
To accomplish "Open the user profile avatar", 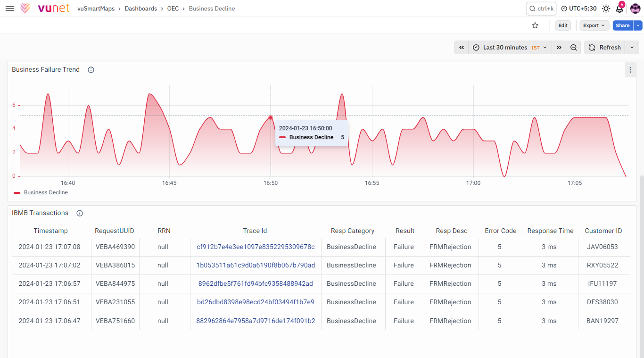I will [635, 8].
